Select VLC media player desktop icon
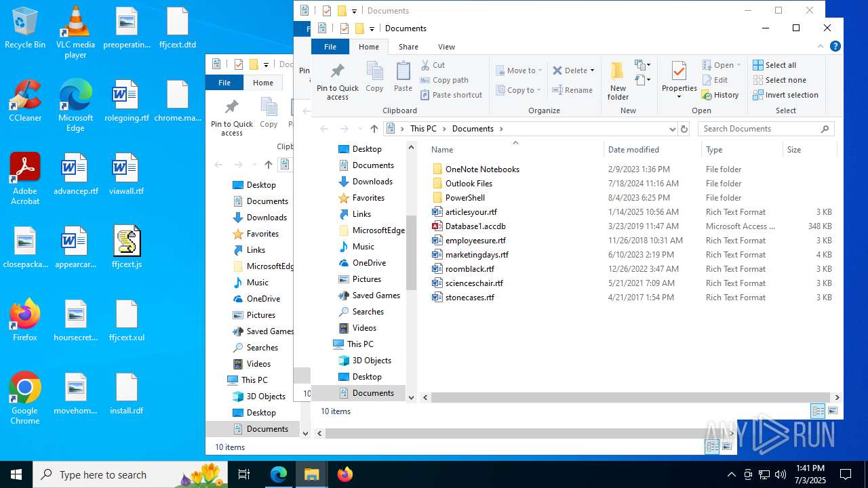Screen dimensions: 868x488 coord(75,32)
